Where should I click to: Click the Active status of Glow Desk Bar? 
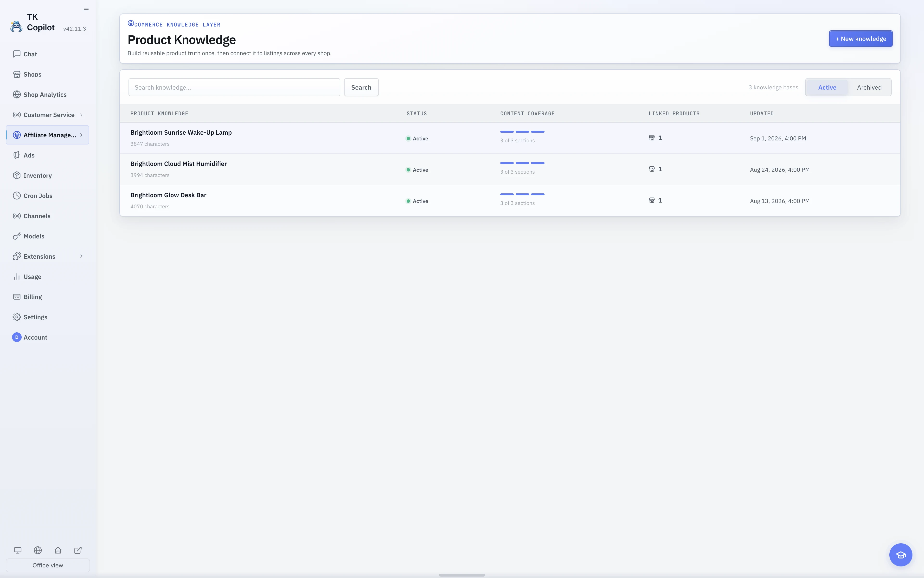[x=417, y=202]
